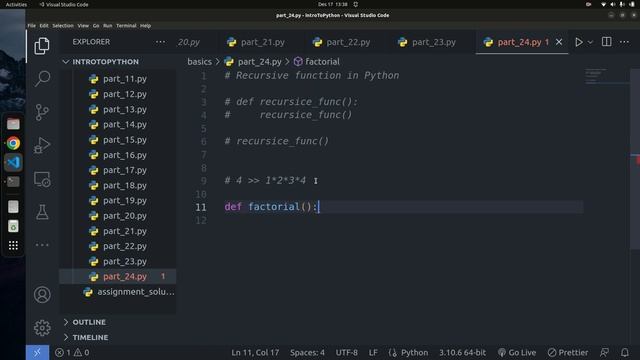The width and height of the screenshot is (640, 360).
Task: Open Show Applications grid in dock
Action: [x=13, y=245]
